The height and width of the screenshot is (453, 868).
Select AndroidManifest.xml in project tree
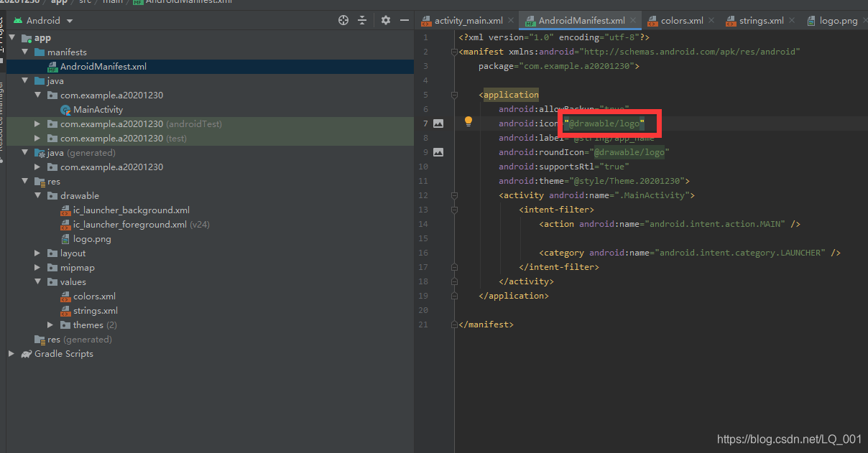103,67
